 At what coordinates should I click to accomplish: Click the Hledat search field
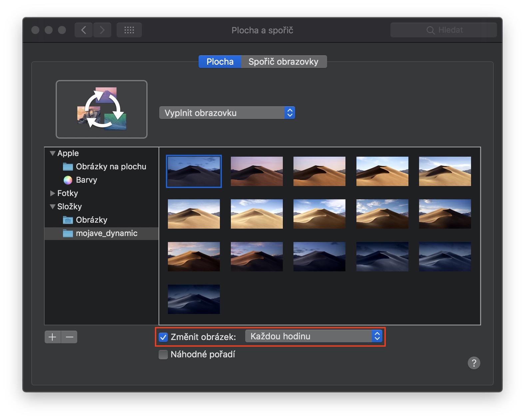point(444,30)
